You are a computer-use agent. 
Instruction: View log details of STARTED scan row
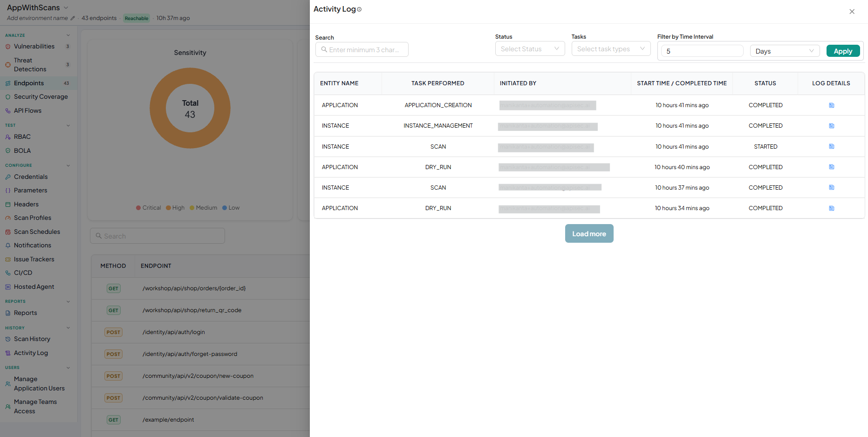point(831,146)
